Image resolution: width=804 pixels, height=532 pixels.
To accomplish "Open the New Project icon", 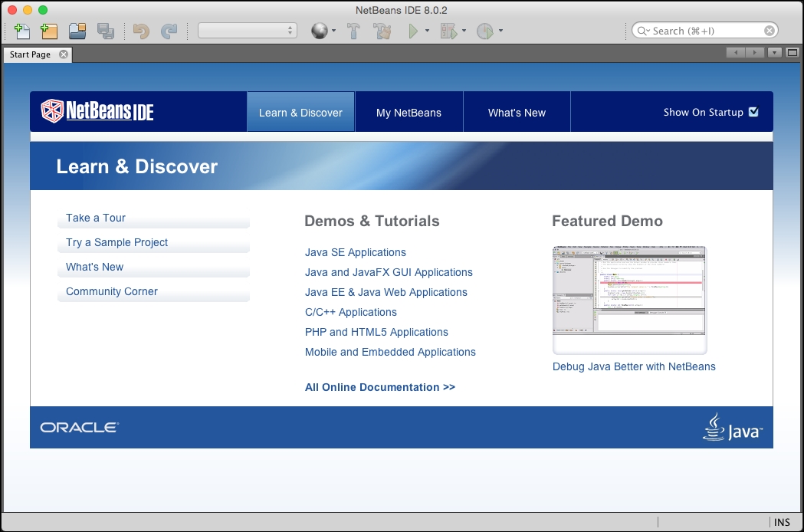I will point(48,30).
